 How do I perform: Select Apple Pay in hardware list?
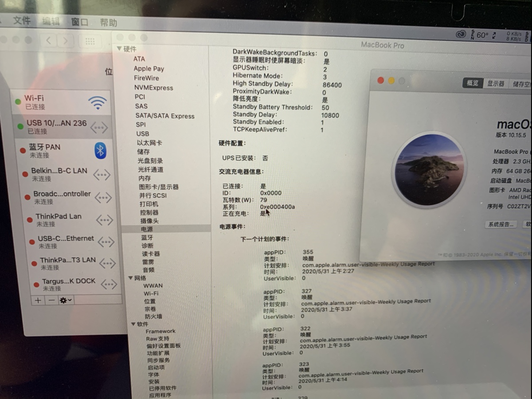coord(149,68)
